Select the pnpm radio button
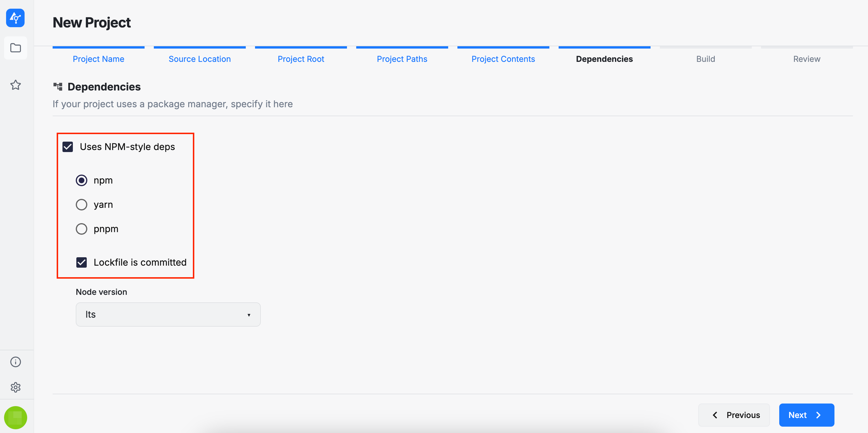The width and height of the screenshot is (868, 433). tap(82, 229)
